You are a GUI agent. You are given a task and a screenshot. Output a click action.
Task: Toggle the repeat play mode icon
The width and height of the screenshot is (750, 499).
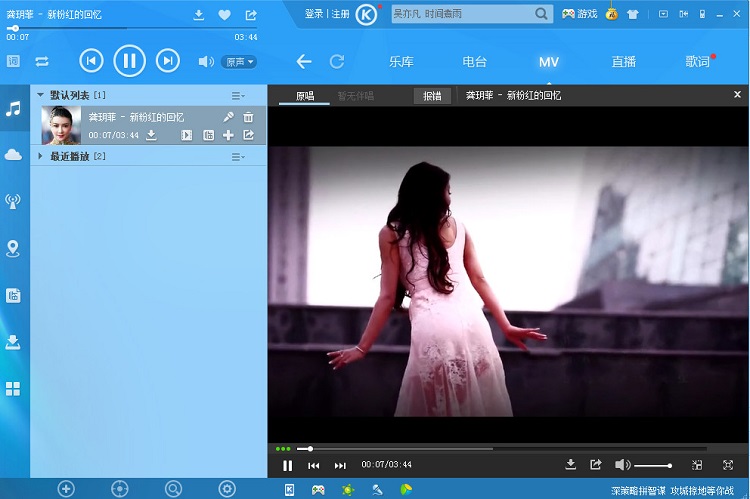point(42,61)
